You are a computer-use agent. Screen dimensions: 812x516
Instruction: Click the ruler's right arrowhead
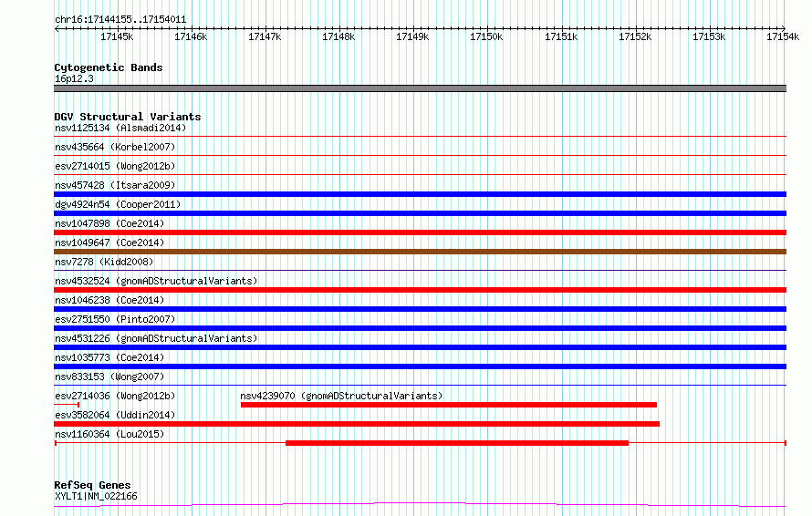click(784, 28)
